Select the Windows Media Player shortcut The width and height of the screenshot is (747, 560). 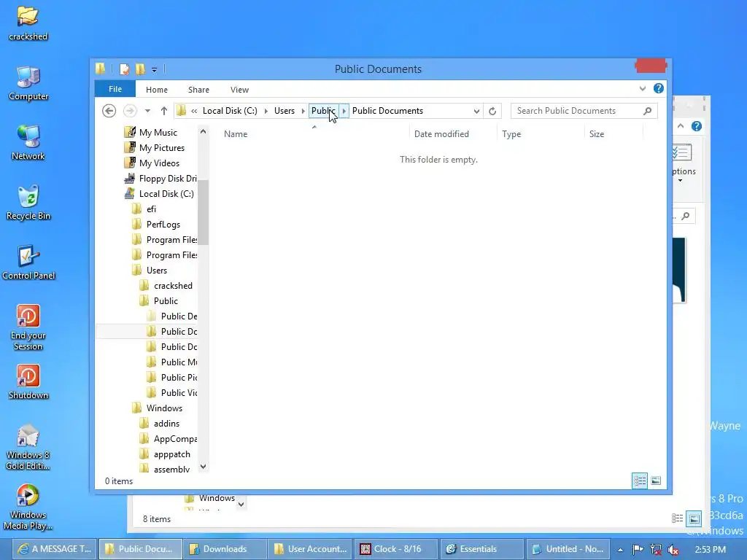(x=28, y=507)
